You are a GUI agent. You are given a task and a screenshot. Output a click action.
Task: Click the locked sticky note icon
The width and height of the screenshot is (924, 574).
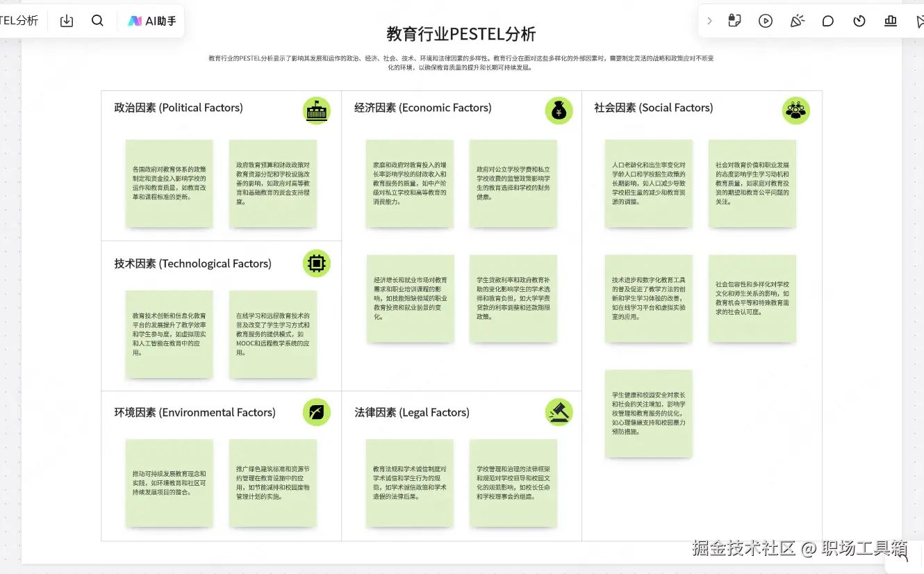(x=734, y=21)
